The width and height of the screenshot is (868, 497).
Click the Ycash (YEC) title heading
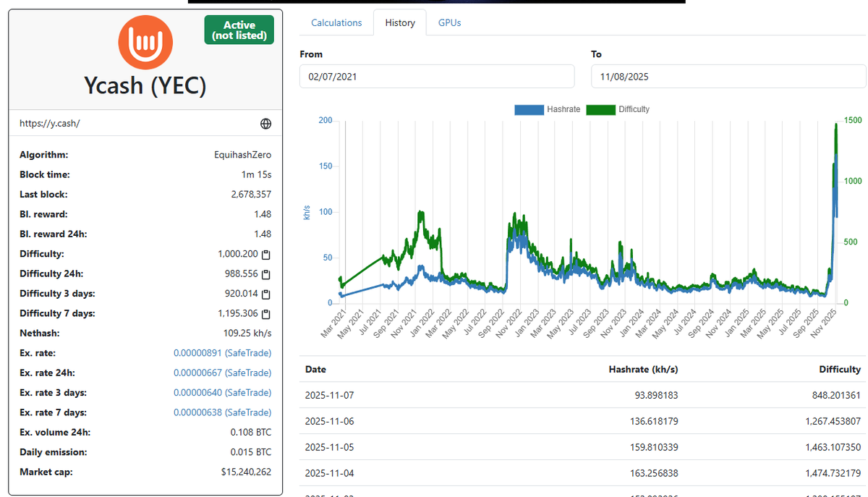145,86
